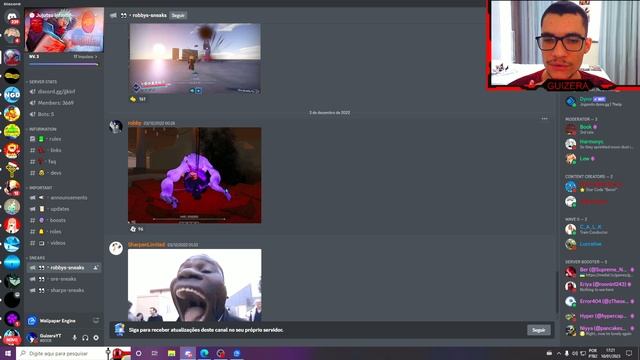
Task: Open user settings gear icon
Action: [96, 338]
